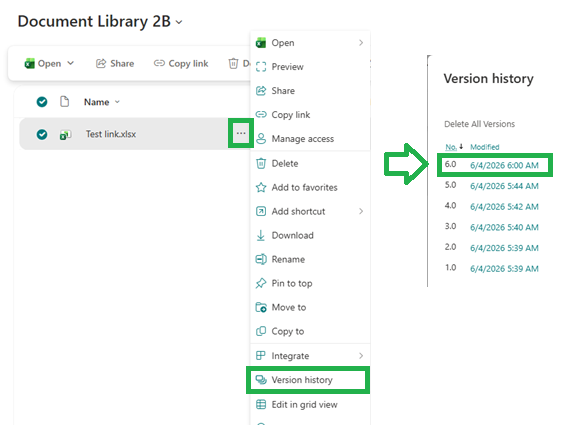Choose Download from the context menu

(310, 235)
